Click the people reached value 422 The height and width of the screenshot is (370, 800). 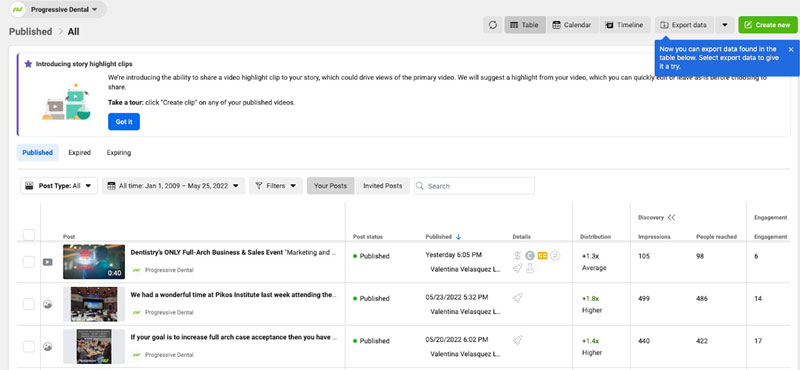pos(702,341)
